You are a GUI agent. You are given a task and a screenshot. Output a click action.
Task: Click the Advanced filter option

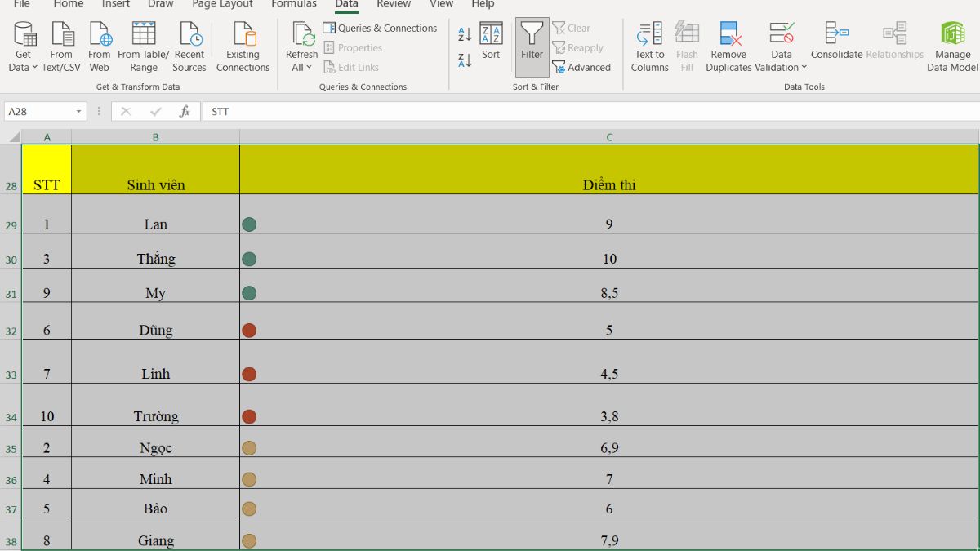[582, 69]
